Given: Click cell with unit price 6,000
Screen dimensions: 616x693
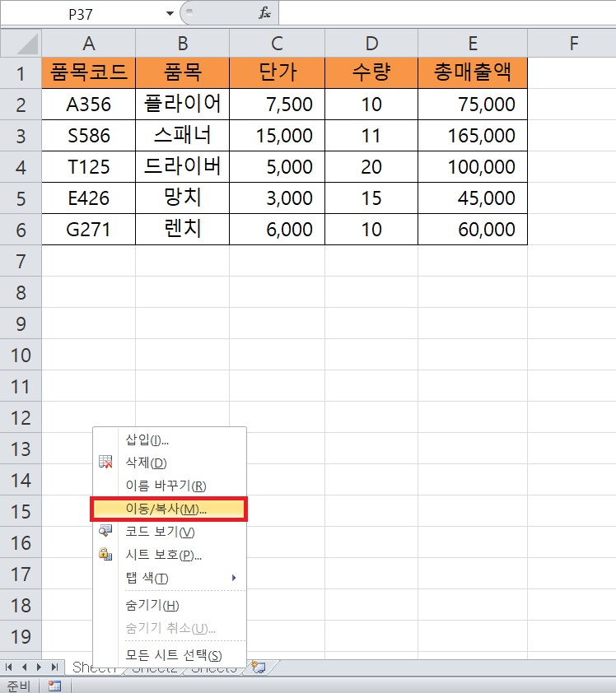Looking at the screenshot, I should [x=277, y=230].
